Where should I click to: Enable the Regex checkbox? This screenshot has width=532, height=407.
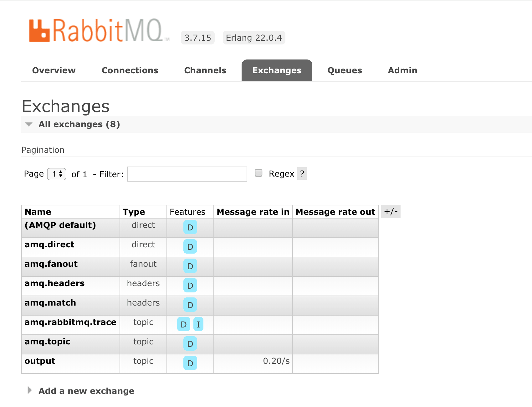258,173
